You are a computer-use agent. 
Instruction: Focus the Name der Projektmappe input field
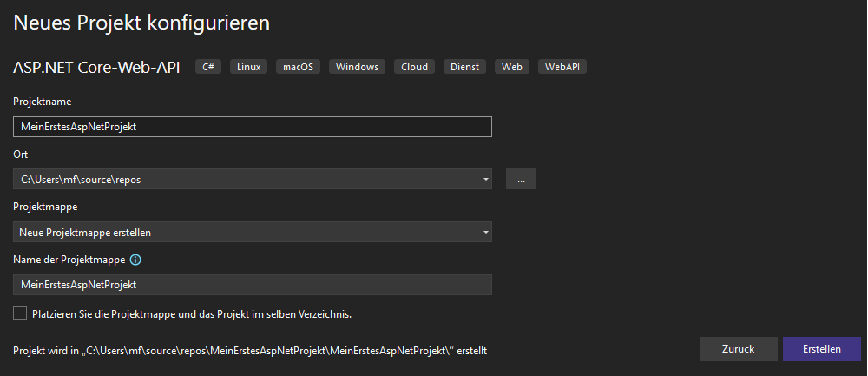[253, 285]
